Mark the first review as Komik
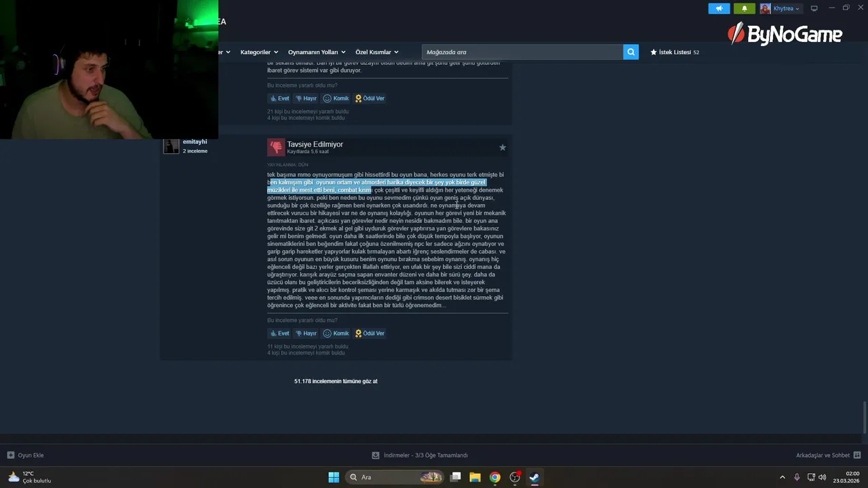The width and height of the screenshot is (868, 488). (x=336, y=98)
